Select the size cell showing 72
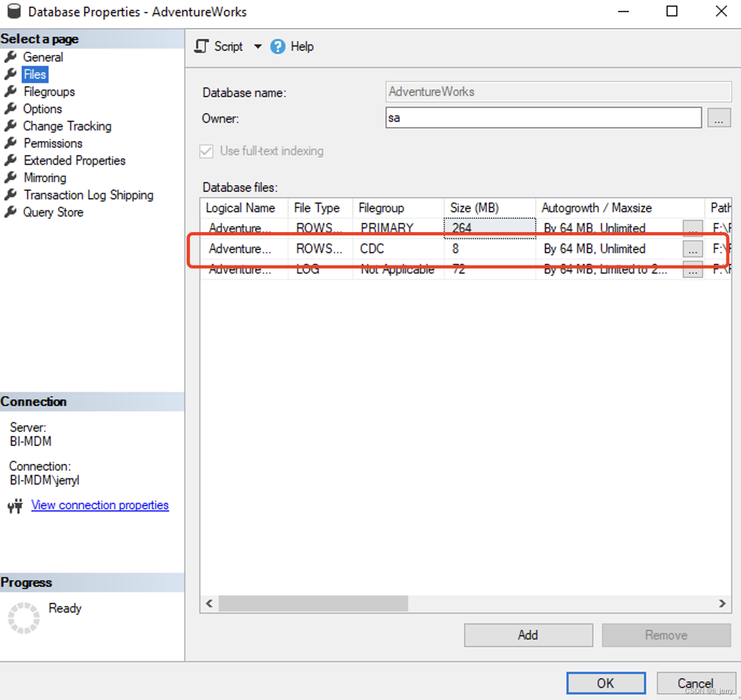 pyautogui.click(x=490, y=269)
